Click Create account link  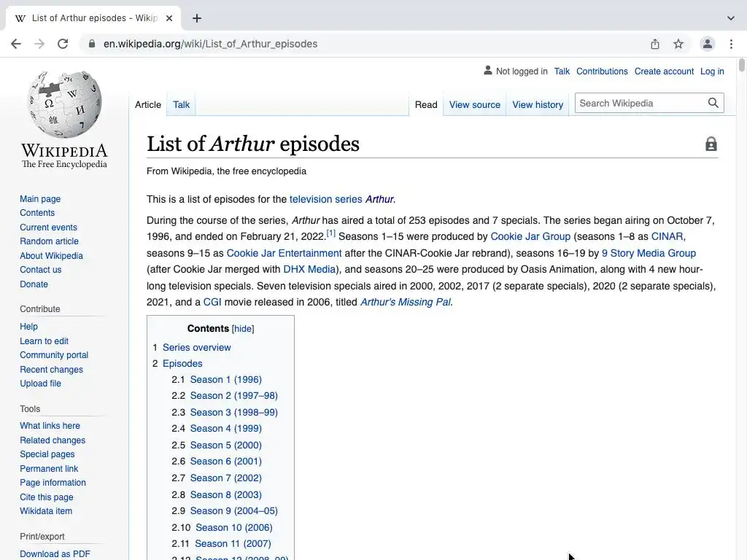(x=664, y=71)
